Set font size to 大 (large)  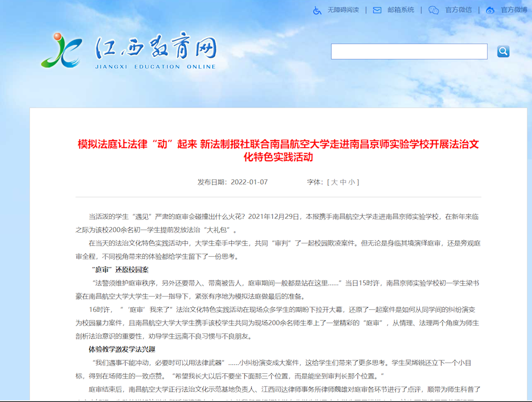tap(335, 182)
